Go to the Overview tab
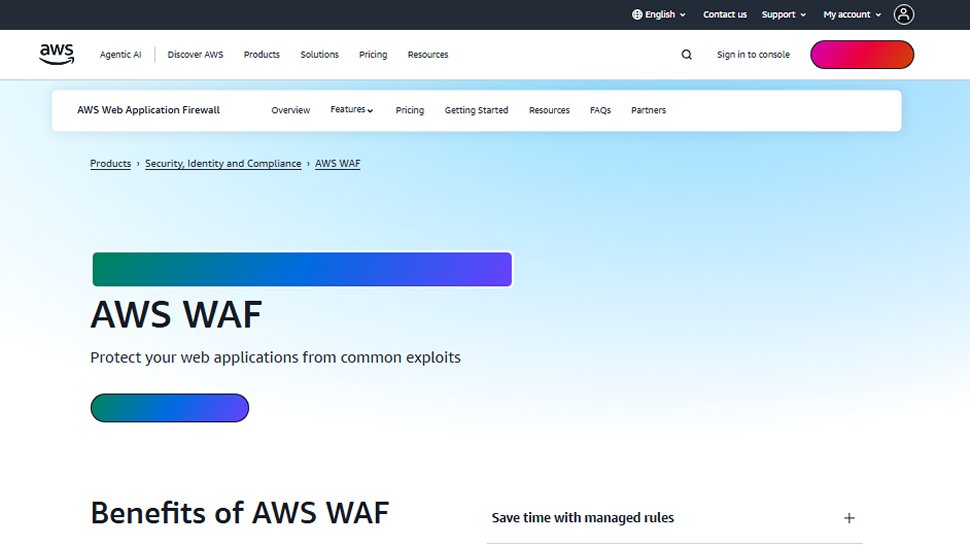 click(291, 110)
